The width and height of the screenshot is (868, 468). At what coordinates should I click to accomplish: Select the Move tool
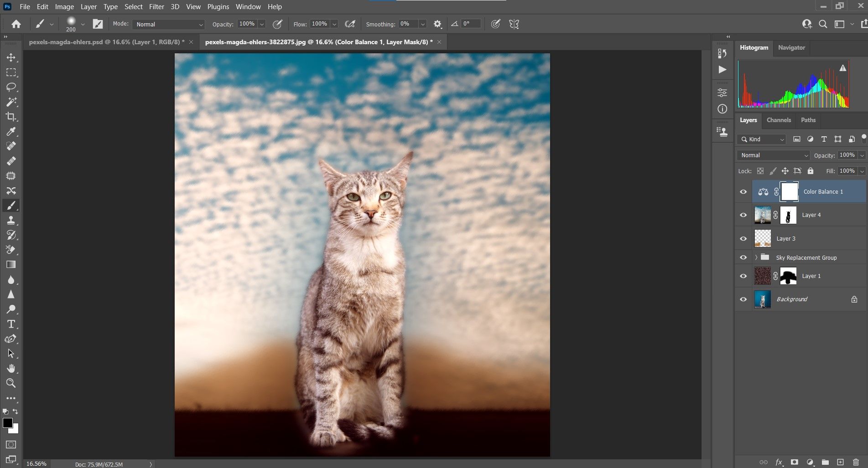point(11,57)
